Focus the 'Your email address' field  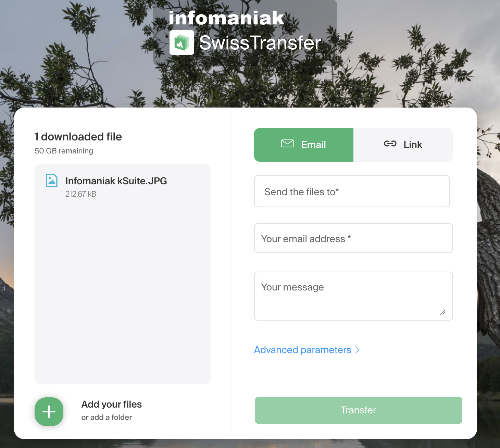tap(353, 238)
